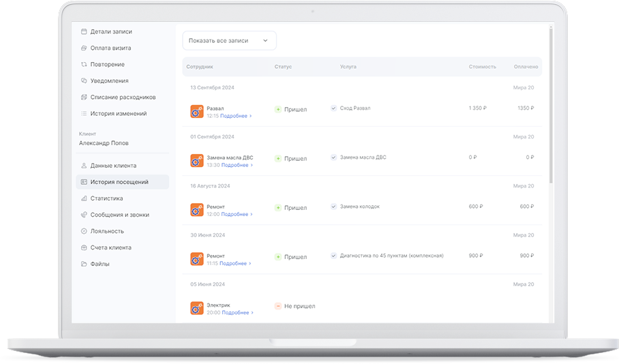Go to Уведомления section
Screen dimensions: 619x364
(x=123, y=80)
